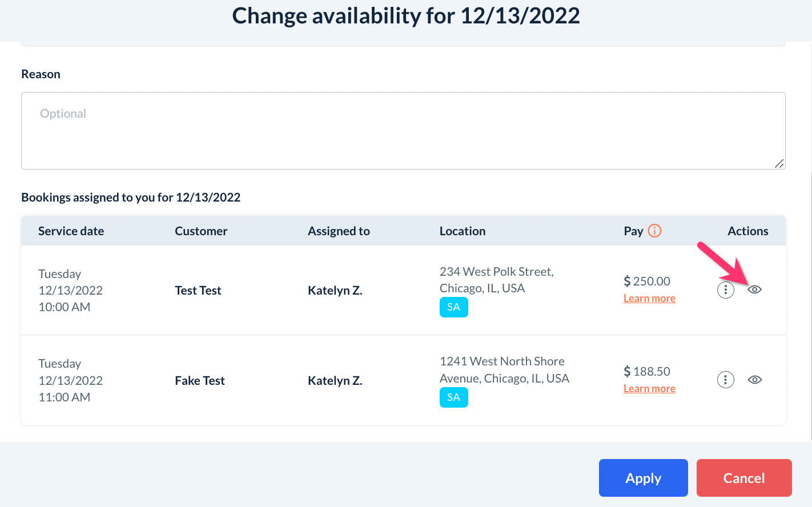Viewport: 812px width, 507px height.
Task: Click the Service date column header
Action: click(x=71, y=231)
